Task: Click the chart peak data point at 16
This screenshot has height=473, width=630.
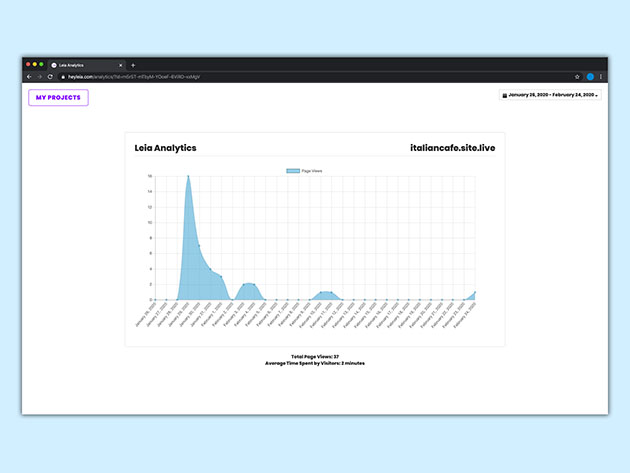Action: 188,176
